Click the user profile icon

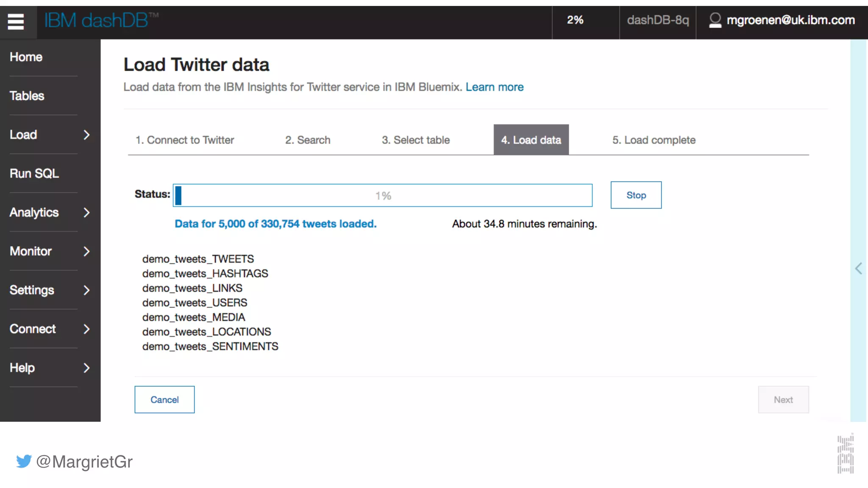point(715,20)
